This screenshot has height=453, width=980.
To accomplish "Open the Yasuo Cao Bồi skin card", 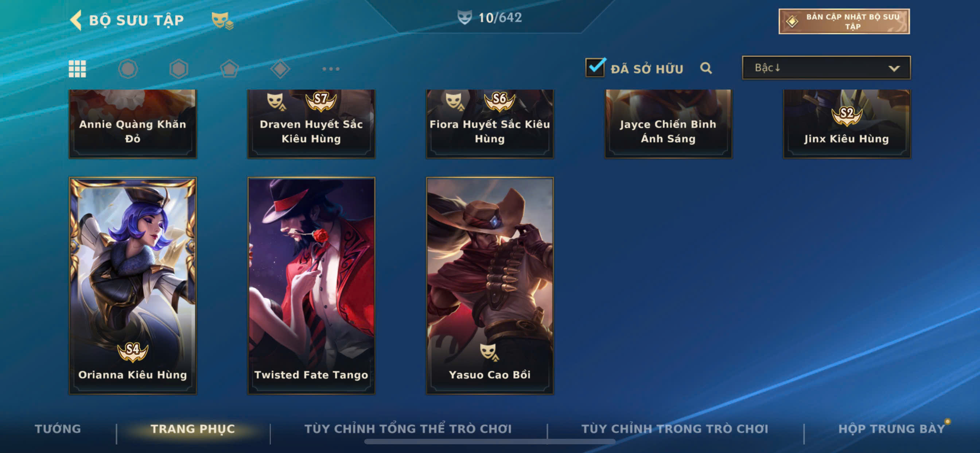I will click(490, 285).
